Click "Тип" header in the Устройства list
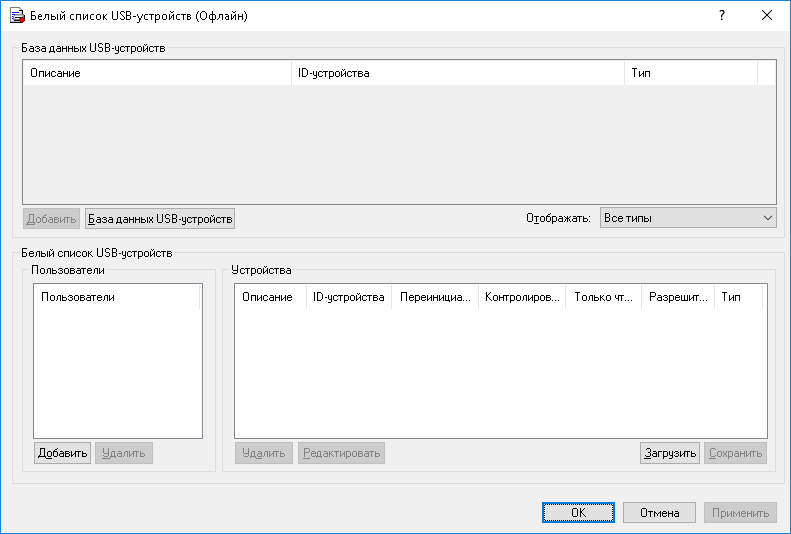Image resolution: width=791 pixels, height=534 pixels. 737,297
